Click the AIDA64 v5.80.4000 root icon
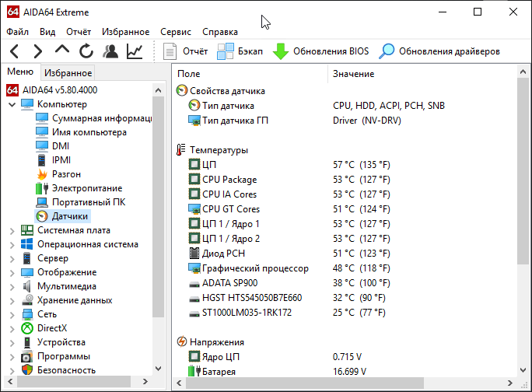This screenshot has width=532, height=392. coord(12,90)
